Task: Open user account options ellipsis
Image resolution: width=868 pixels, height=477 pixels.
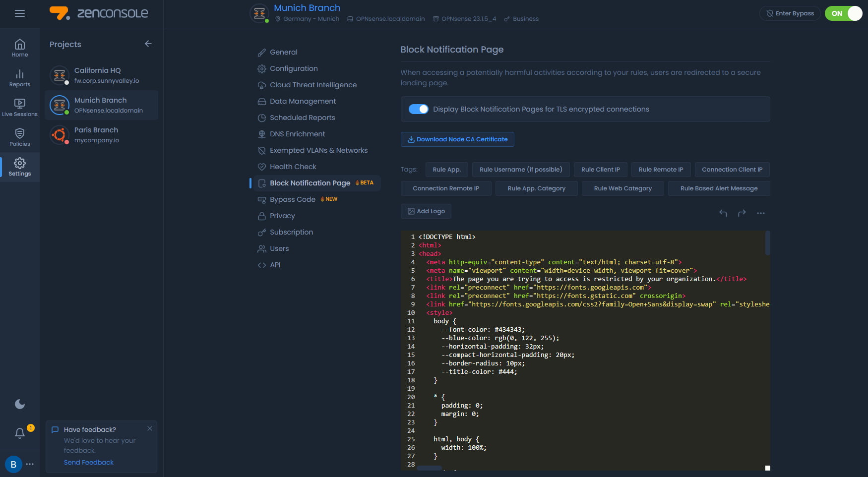Action: pos(30,464)
